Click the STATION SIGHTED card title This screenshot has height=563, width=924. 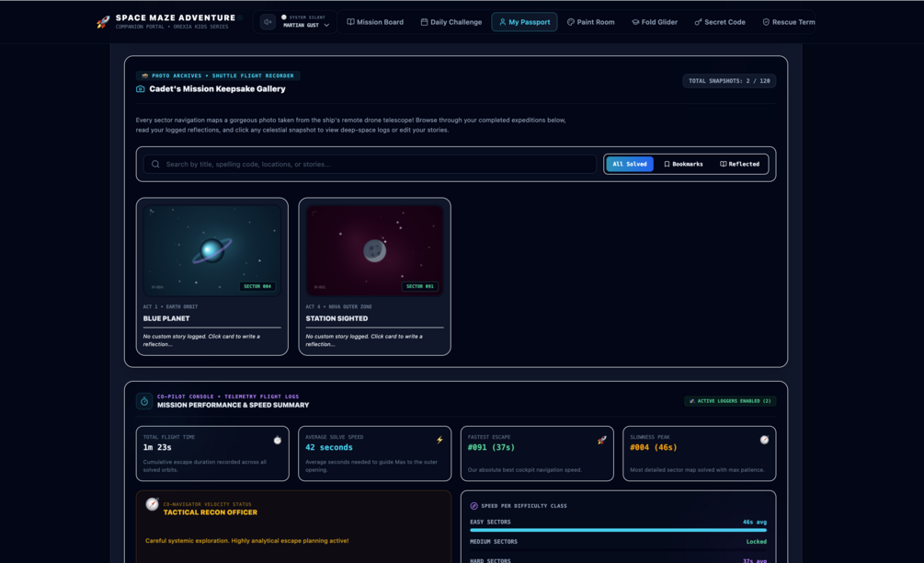337,318
